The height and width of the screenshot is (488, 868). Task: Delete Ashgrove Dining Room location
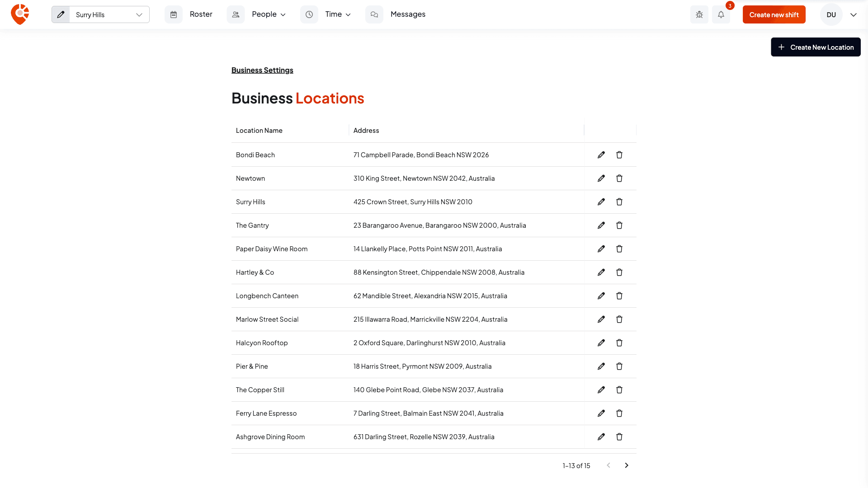tap(619, 437)
